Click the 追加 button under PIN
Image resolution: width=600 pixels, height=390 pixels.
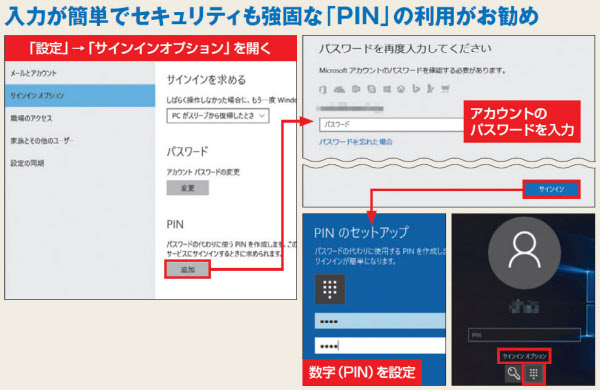188,269
